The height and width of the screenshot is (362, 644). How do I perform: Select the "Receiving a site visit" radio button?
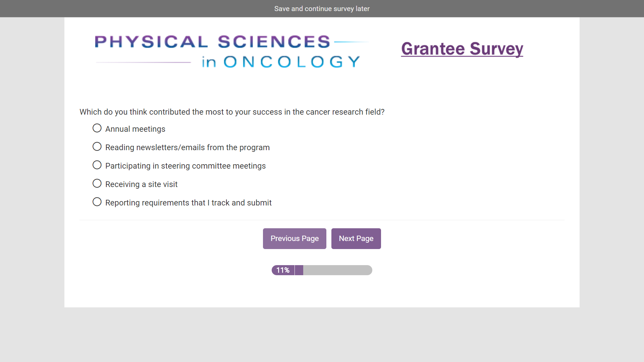97,184
